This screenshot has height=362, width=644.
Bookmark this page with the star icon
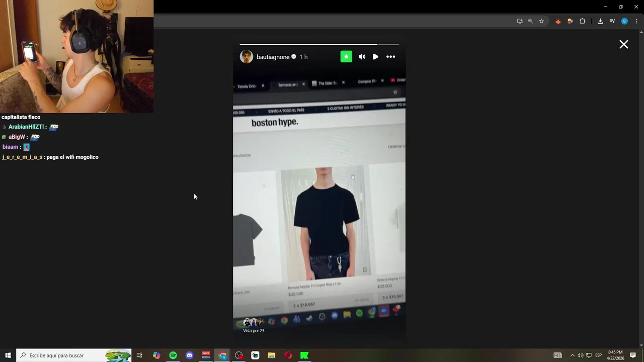541,21
